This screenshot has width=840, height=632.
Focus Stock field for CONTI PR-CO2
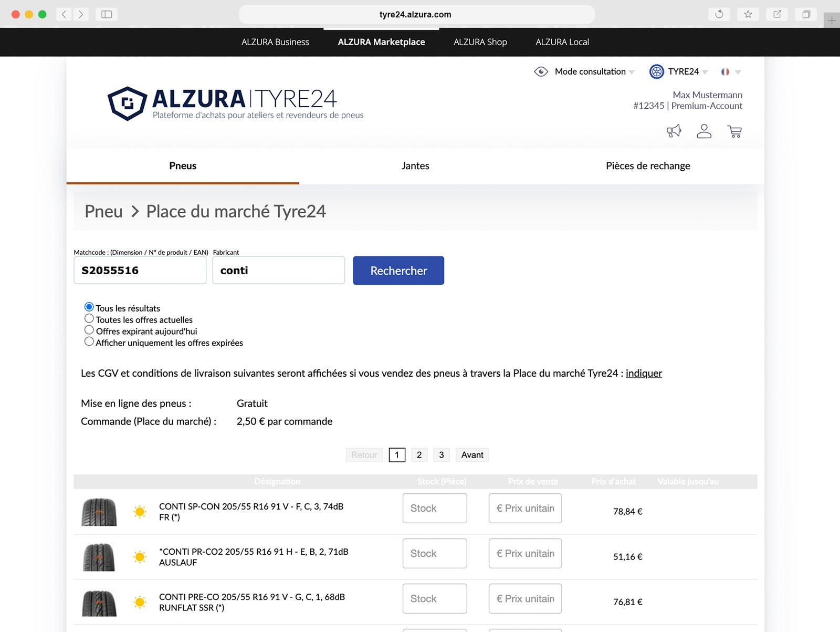pyautogui.click(x=435, y=553)
